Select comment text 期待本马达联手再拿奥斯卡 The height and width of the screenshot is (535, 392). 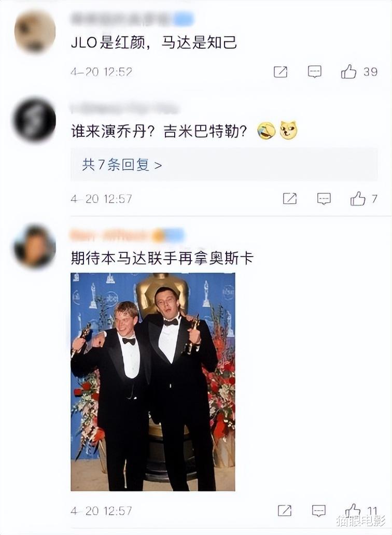point(162,258)
